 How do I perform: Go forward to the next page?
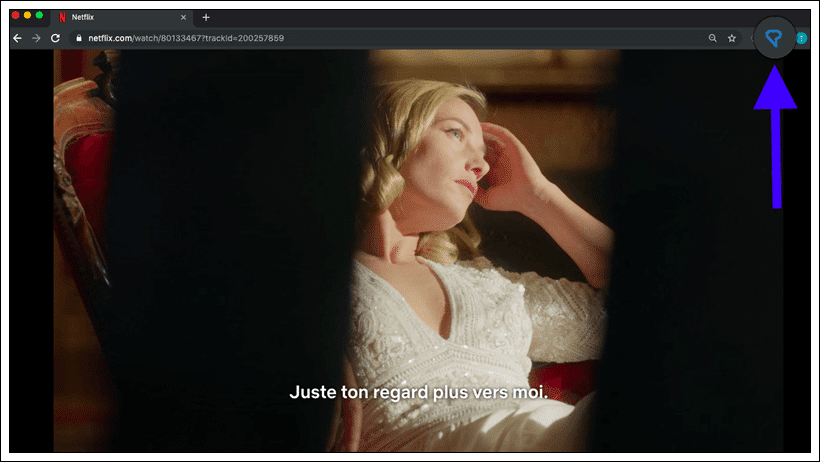point(36,38)
